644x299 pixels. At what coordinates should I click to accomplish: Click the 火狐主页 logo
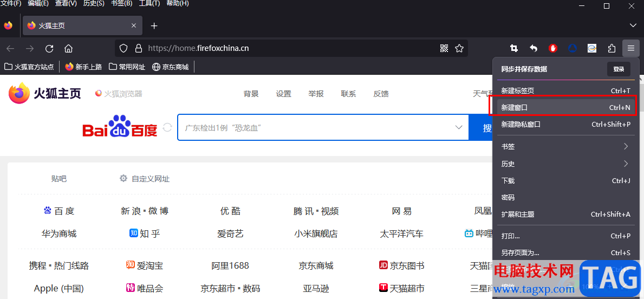coord(45,94)
